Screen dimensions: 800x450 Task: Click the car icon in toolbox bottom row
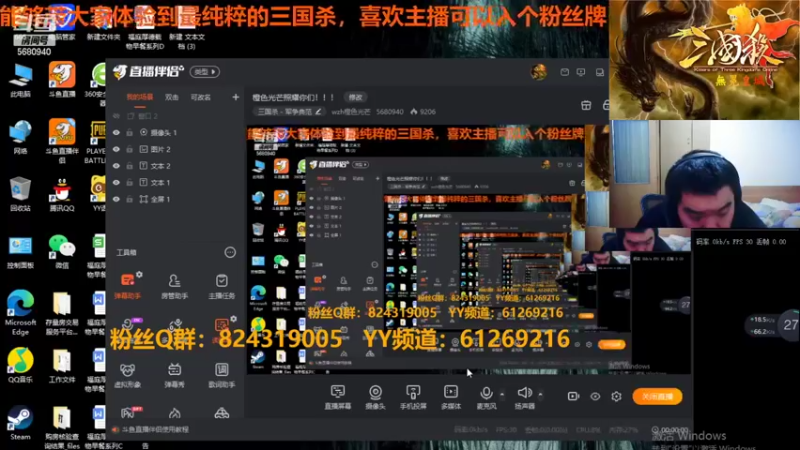click(221, 413)
